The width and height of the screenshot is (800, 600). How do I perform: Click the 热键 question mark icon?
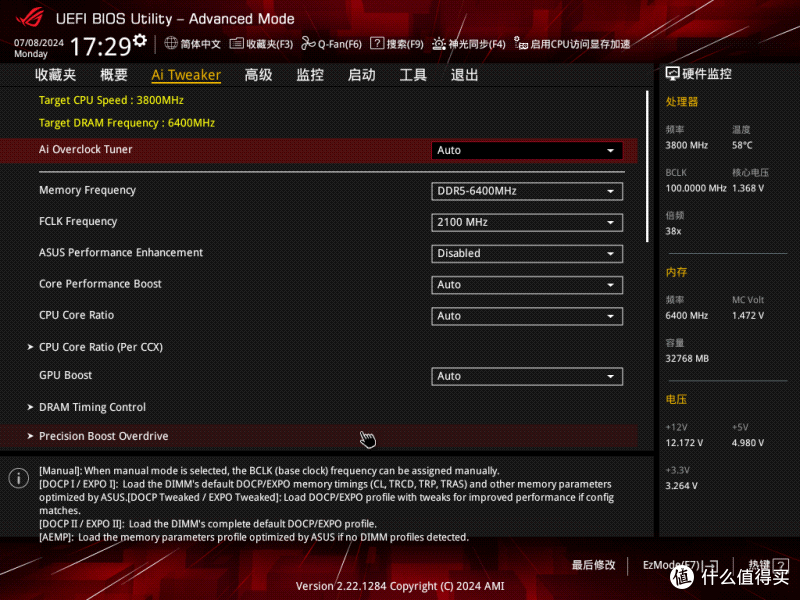[781, 565]
